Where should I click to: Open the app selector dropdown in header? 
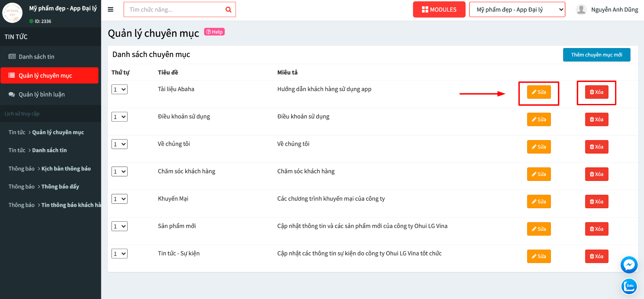click(x=517, y=9)
